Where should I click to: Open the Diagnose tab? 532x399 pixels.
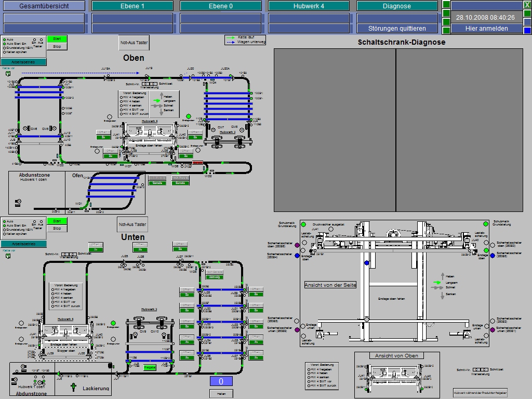397,6
